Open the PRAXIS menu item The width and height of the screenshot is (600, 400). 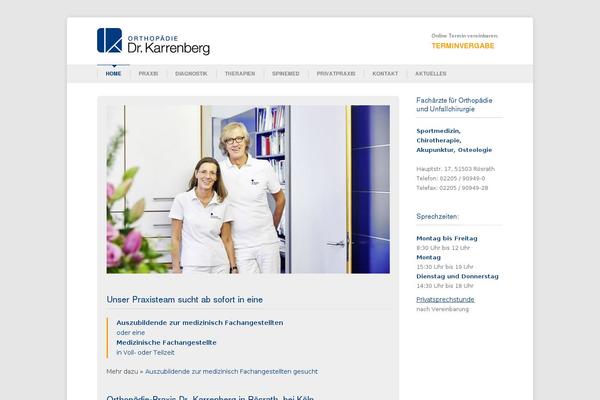tap(148, 73)
